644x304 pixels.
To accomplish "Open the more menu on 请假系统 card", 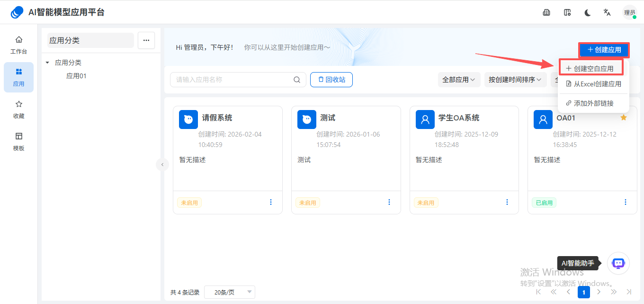I will [x=271, y=202].
